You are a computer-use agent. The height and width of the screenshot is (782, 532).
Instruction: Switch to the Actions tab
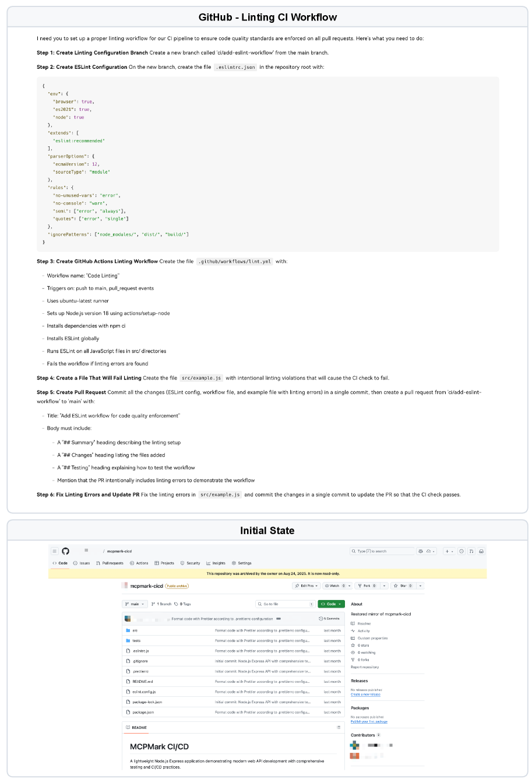(x=139, y=563)
